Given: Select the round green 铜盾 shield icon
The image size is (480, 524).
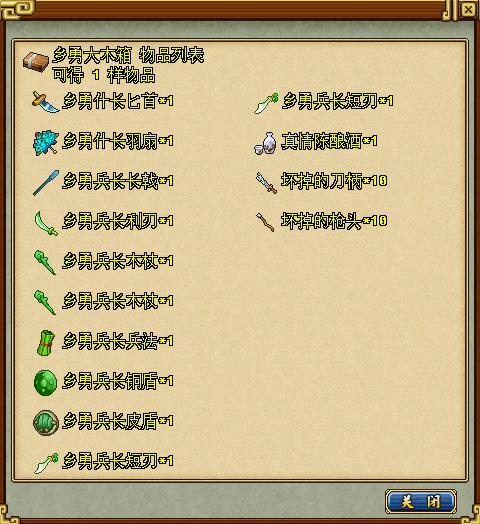Looking at the screenshot, I should coord(45,383).
